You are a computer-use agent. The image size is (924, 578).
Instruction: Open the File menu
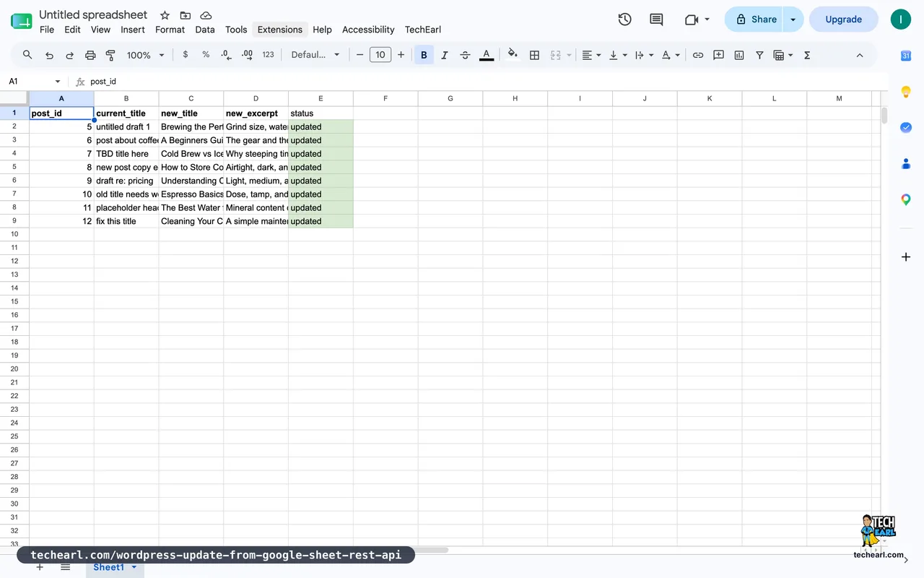point(47,30)
